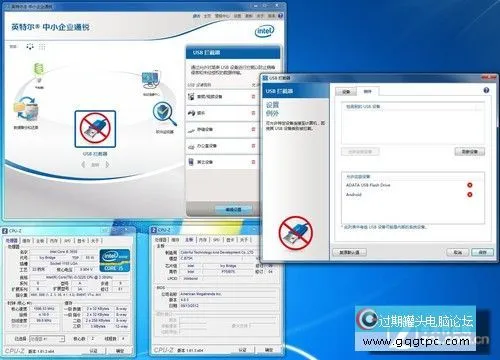This screenshot has height=360, width=500.
Task: Toggle blocking for 存储设备 row
Action: tap(253, 129)
